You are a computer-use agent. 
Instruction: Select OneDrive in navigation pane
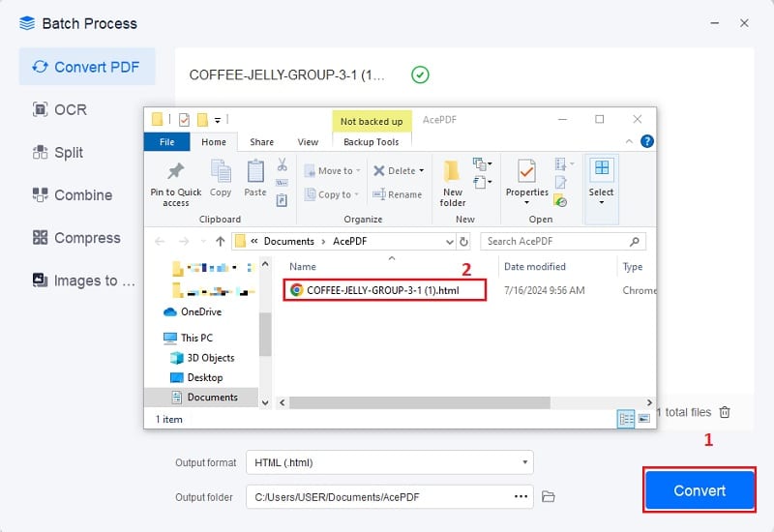coord(192,311)
